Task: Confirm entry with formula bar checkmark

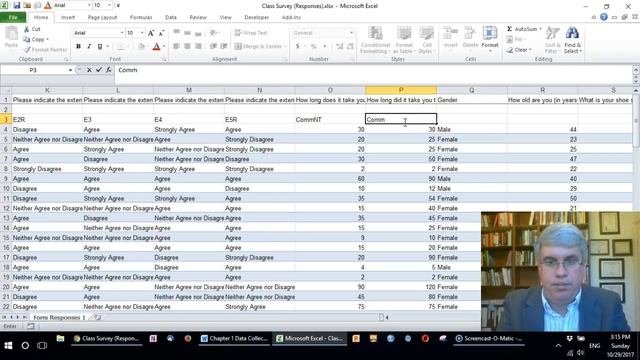Action: pyautogui.click(x=99, y=70)
